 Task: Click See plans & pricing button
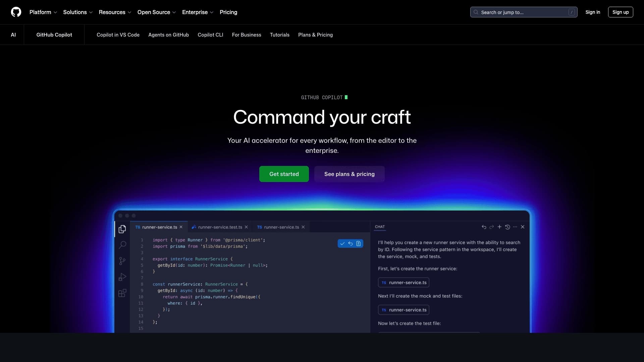350,174
